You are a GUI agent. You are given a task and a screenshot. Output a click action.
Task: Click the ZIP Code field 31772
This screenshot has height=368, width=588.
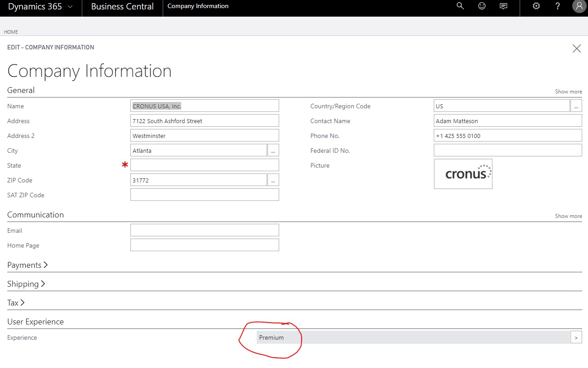click(x=199, y=180)
